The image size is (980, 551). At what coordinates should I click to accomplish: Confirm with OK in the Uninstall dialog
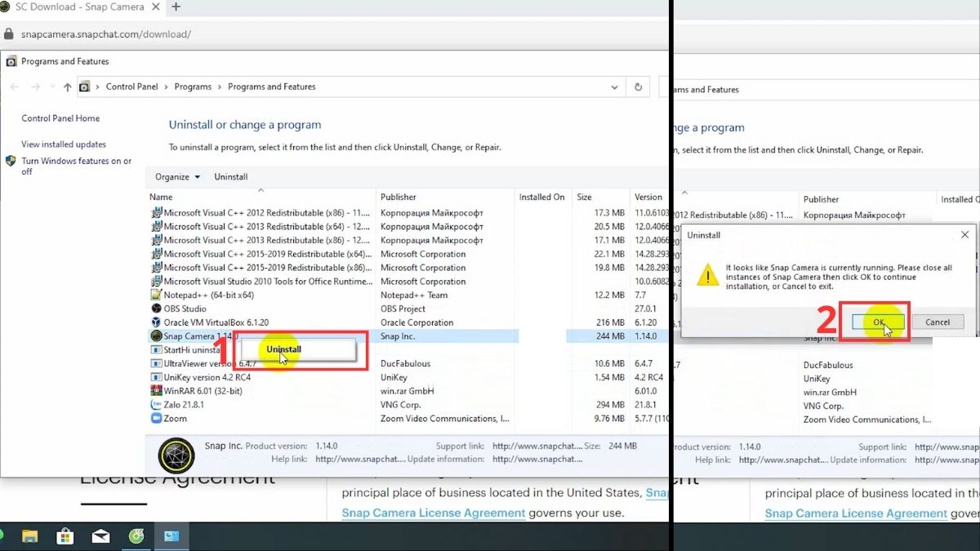tap(879, 322)
